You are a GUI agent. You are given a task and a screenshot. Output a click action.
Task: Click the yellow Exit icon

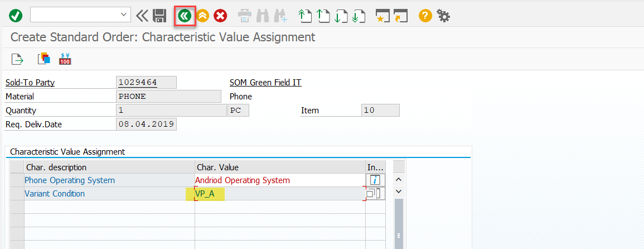[x=202, y=16]
